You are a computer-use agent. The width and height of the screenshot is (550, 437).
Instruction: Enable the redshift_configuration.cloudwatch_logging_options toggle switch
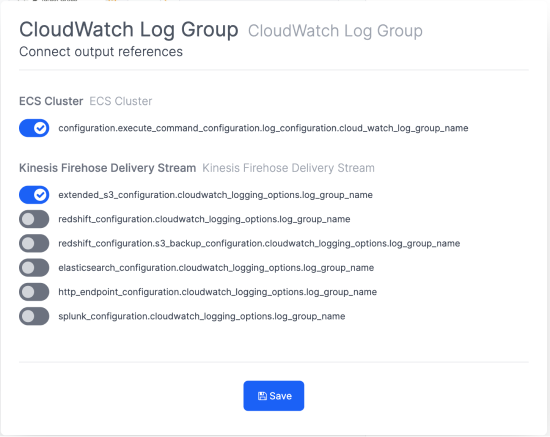tap(34, 219)
